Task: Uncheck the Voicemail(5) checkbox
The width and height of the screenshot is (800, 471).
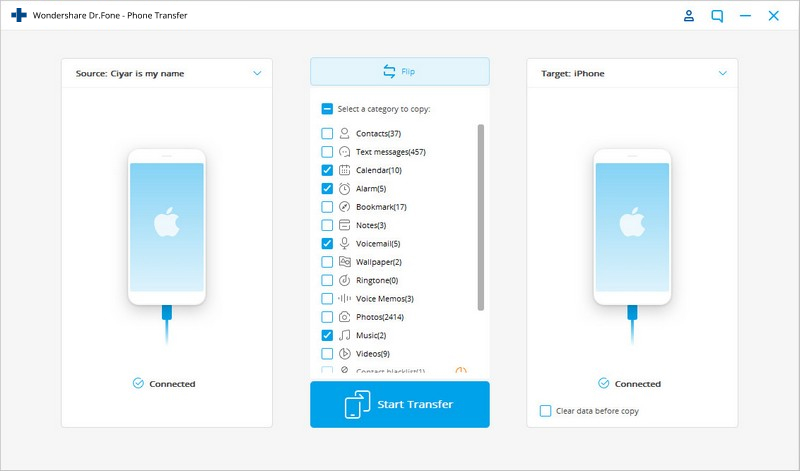Action: tap(327, 244)
